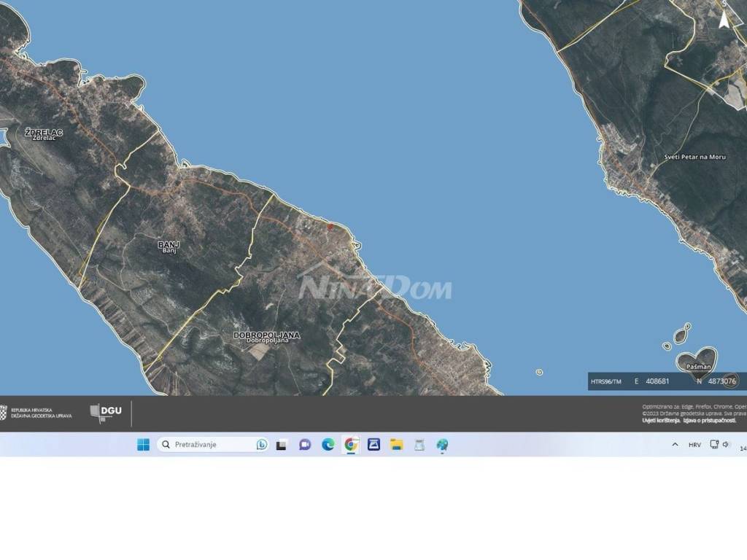Click the Windows Start button
747x560 pixels.
tap(143, 444)
